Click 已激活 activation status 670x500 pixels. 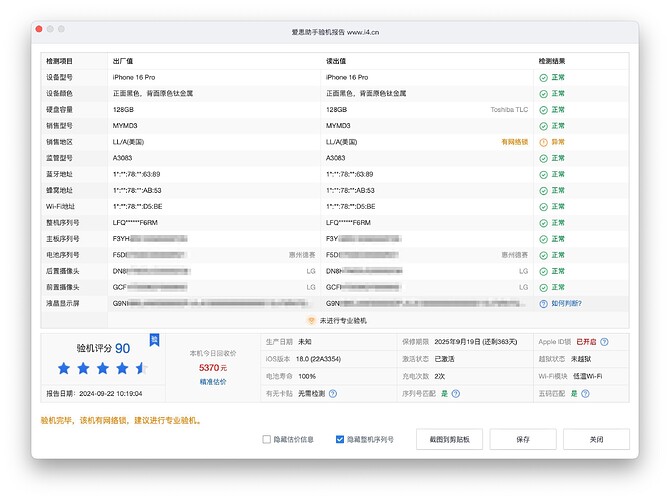[444, 359]
